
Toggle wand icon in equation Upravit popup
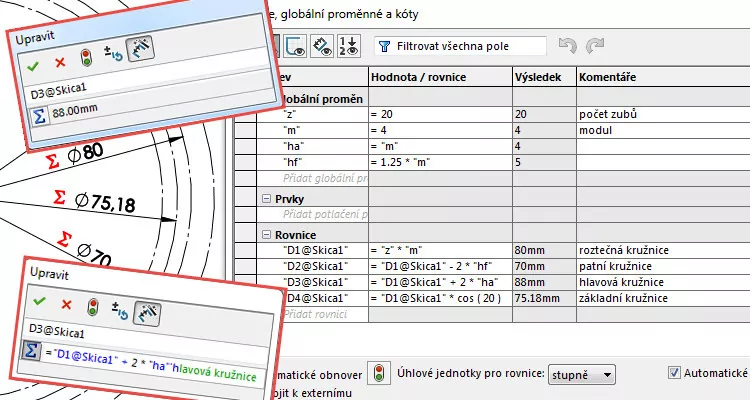click(x=147, y=314)
